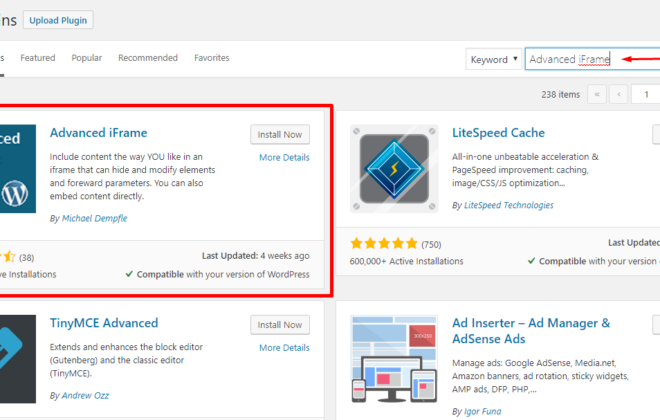Click 'Last Updated: 4 weeks ago' text
660x420 pixels.
click(255, 256)
